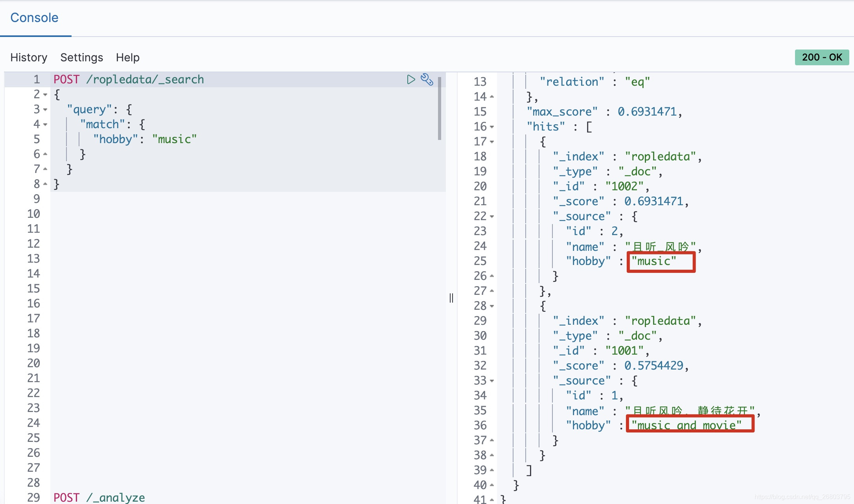The width and height of the screenshot is (854, 504).
Task: Toggle fold marker on response line 41
Action: pyautogui.click(x=492, y=500)
